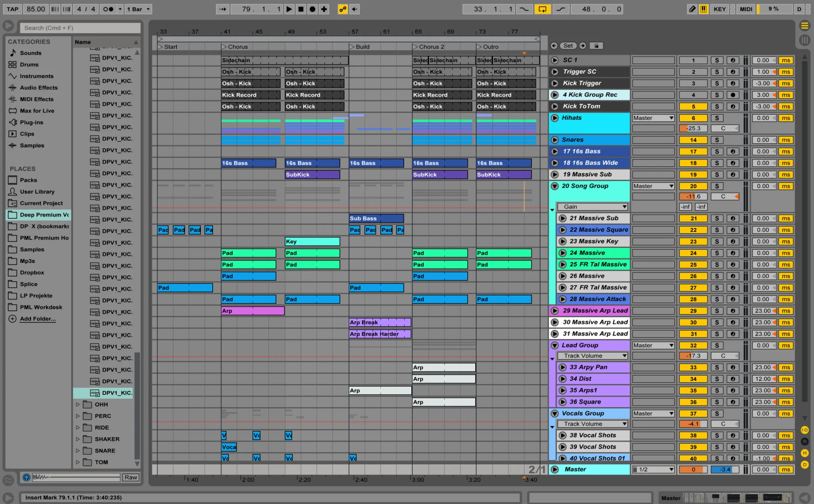Toggle the Raw preview button
This screenshot has height=504, width=814.
pyautogui.click(x=131, y=477)
